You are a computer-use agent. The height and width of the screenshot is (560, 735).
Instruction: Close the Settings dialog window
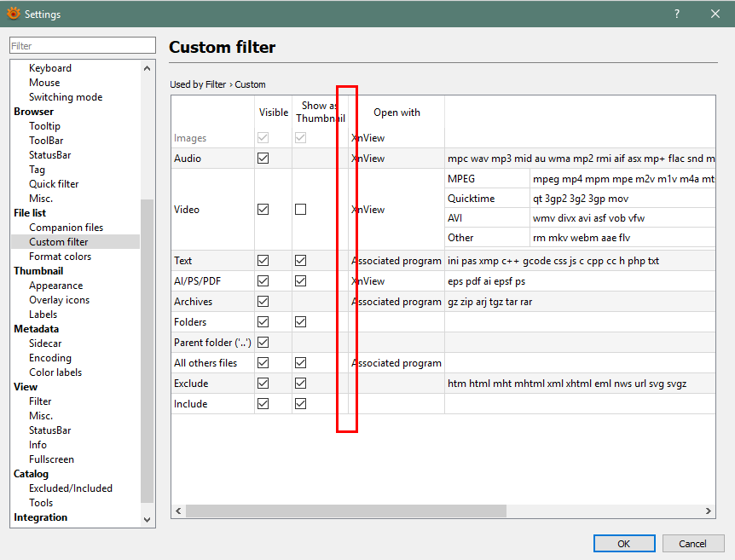click(x=715, y=14)
